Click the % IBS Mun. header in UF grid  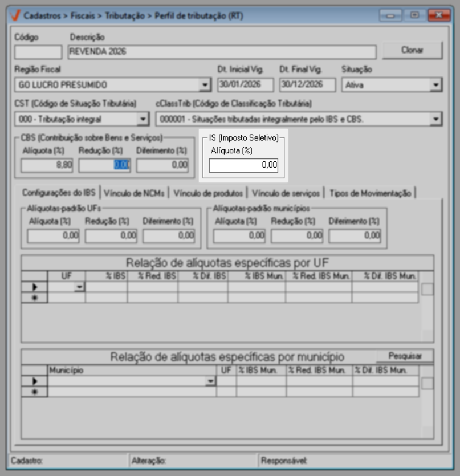pyautogui.click(x=257, y=276)
